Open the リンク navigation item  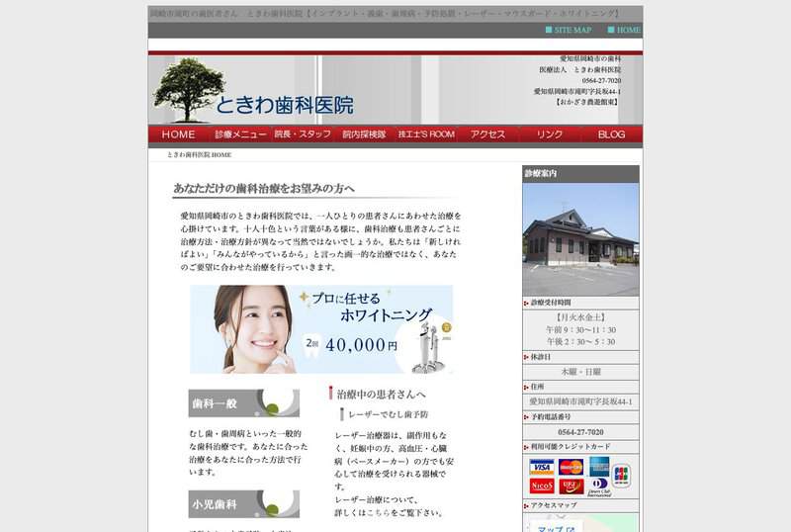[x=550, y=134]
